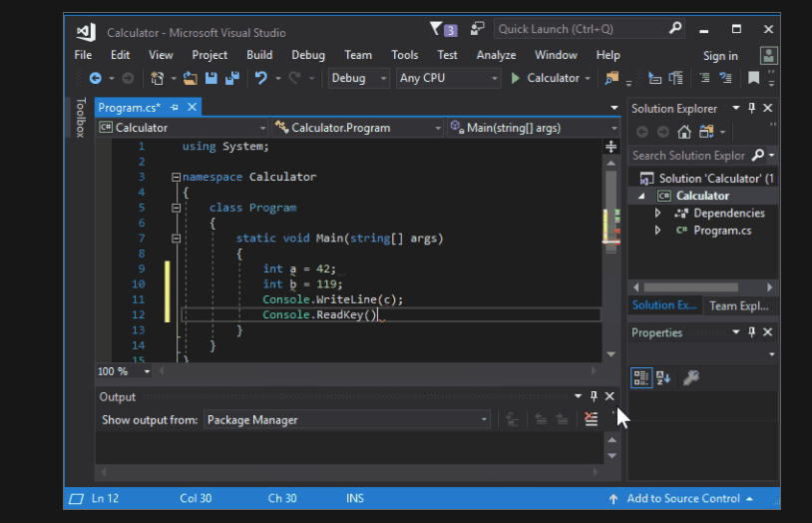Sort Properties alphabetically with A-Z icon

tap(663, 378)
